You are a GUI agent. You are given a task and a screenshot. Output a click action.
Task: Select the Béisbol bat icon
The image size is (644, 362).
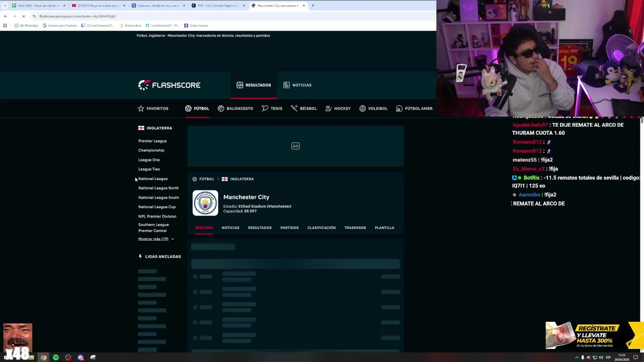pyautogui.click(x=294, y=108)
